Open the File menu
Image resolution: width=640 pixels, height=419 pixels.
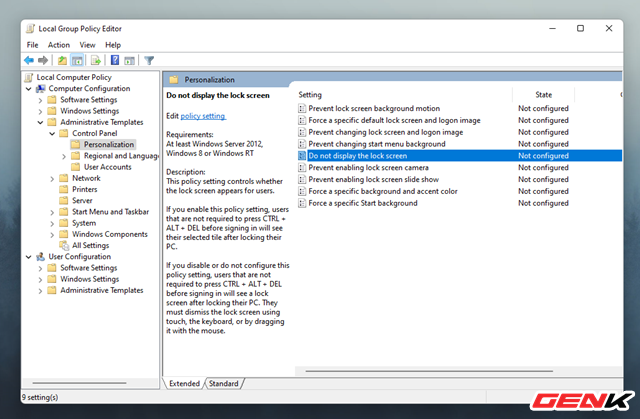click(x=32, y=45)
